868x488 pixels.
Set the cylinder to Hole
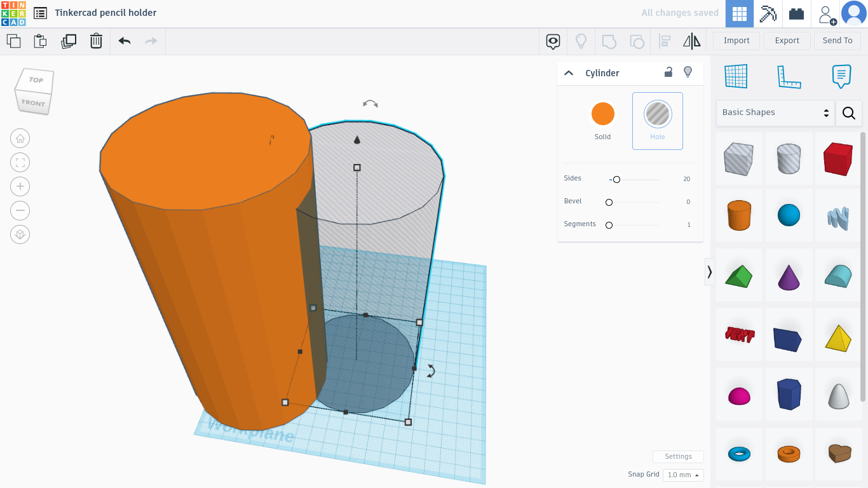658,121
